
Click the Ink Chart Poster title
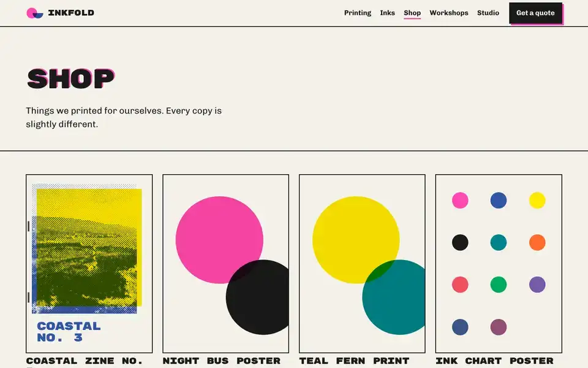click(x=495, y=361)
